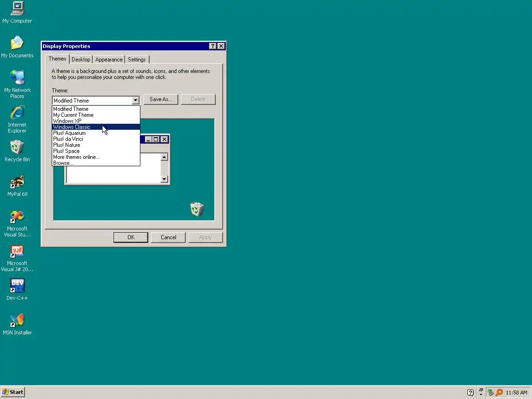Pick the Plus! Nature theme
Screen dimensions: 532x399
tap(96, 145)
